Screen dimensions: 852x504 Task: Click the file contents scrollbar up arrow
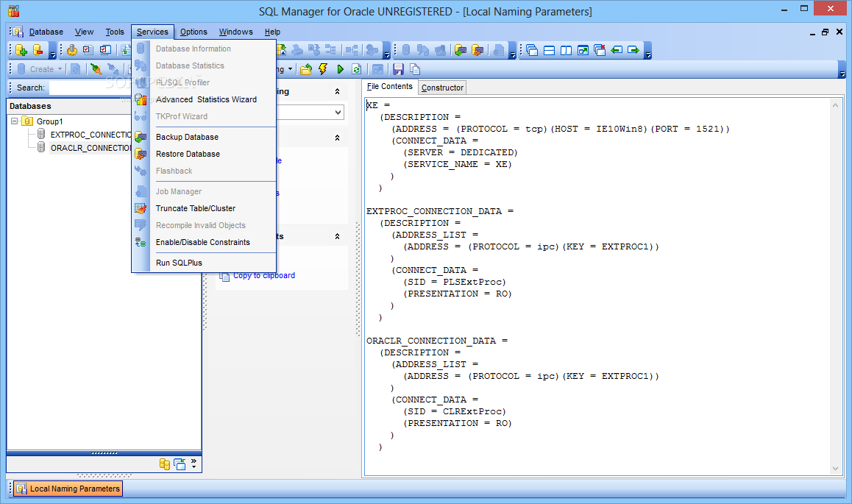pos(835,105)
